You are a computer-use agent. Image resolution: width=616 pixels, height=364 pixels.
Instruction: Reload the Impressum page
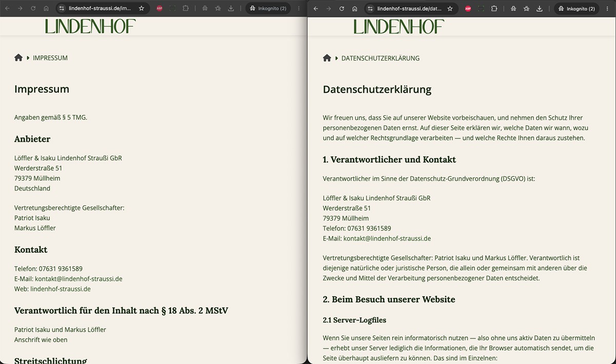[x=33, y=8]
